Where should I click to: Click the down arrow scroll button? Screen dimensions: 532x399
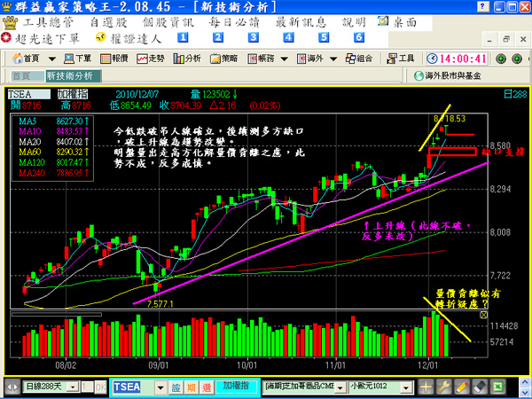[x=525, y=392]
